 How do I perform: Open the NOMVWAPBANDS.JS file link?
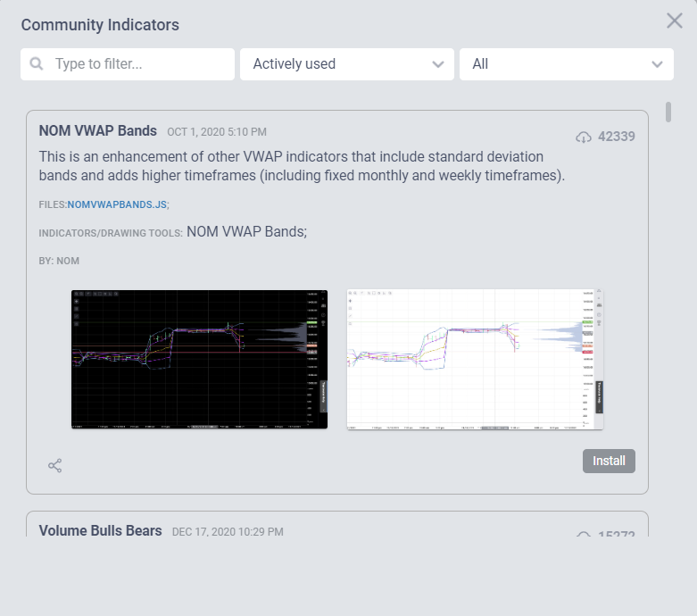pyautogui.click(x=117, y=204)
